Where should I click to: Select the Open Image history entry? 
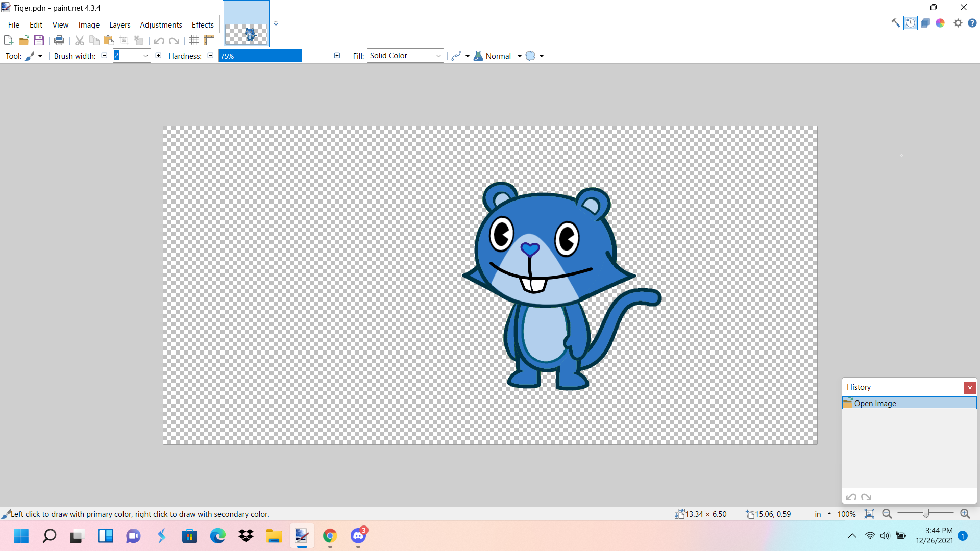[909, 403]
